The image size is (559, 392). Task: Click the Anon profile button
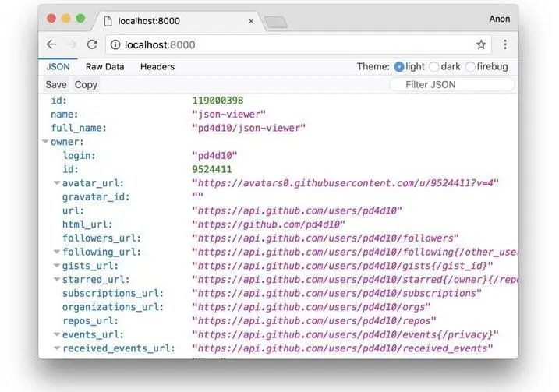point(499,19)
